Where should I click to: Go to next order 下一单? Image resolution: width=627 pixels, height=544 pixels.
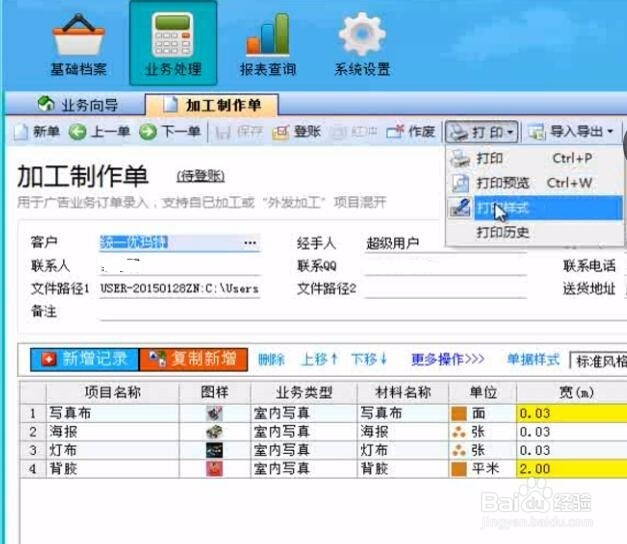pyautogui.click(x=170, y=132)
